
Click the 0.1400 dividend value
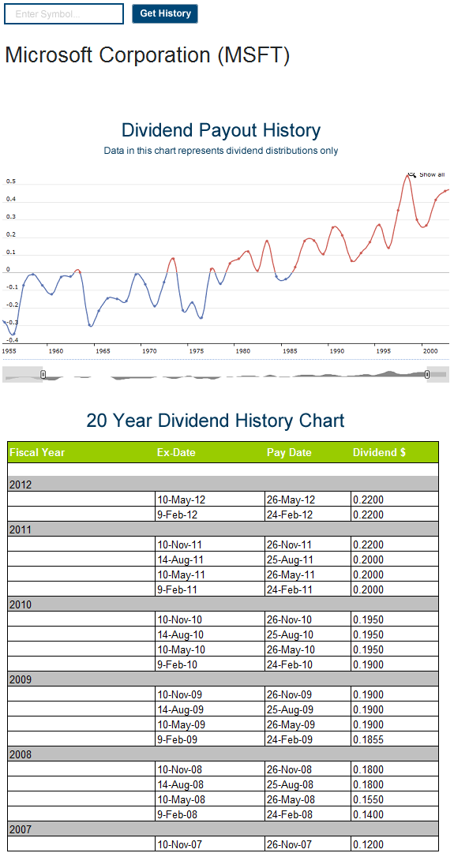(x=368, y=814)
